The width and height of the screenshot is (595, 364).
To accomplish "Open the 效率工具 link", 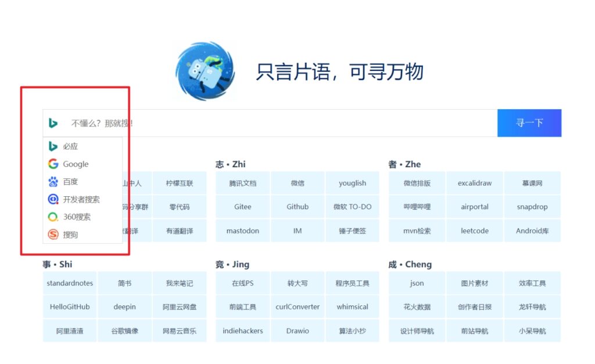I will 532,283.
